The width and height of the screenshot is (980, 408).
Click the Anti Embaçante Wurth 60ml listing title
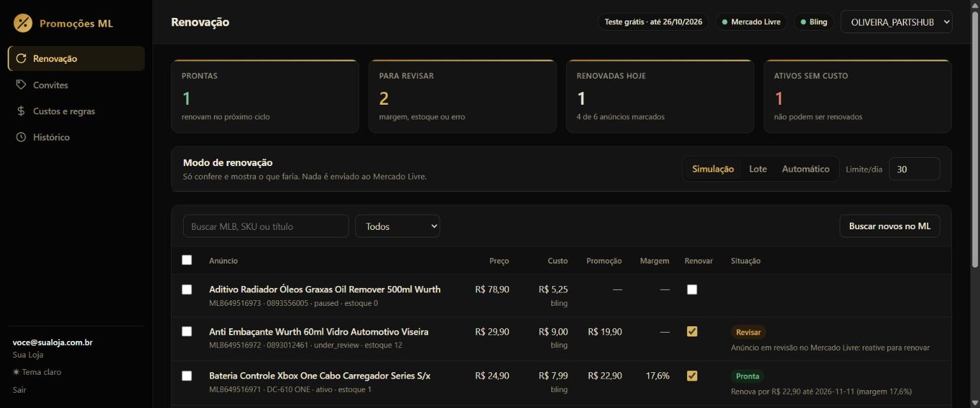319,332
